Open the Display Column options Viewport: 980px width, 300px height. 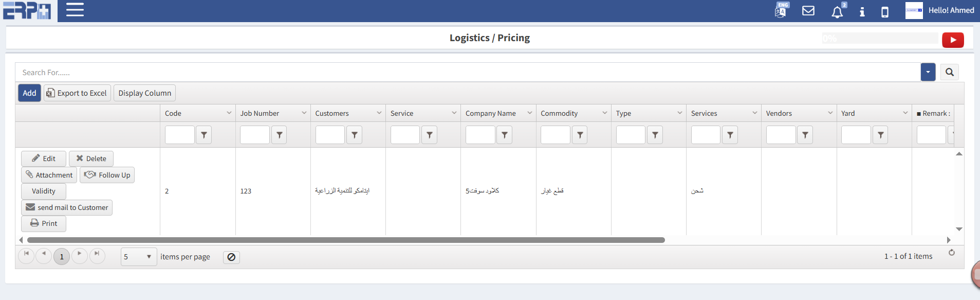click(x=144, y=93)
